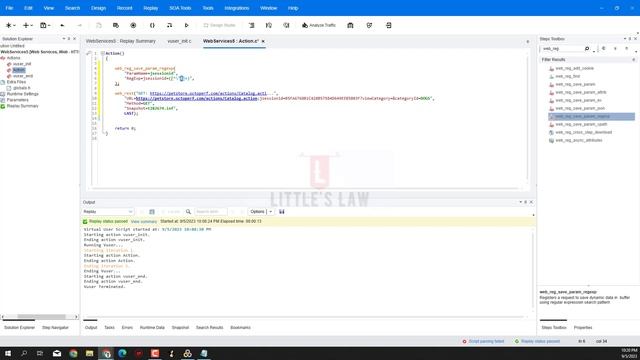This screenshot has width=640, height=360.
Task: Click the Steps Toolbox search field
Action: click(562, 49)
